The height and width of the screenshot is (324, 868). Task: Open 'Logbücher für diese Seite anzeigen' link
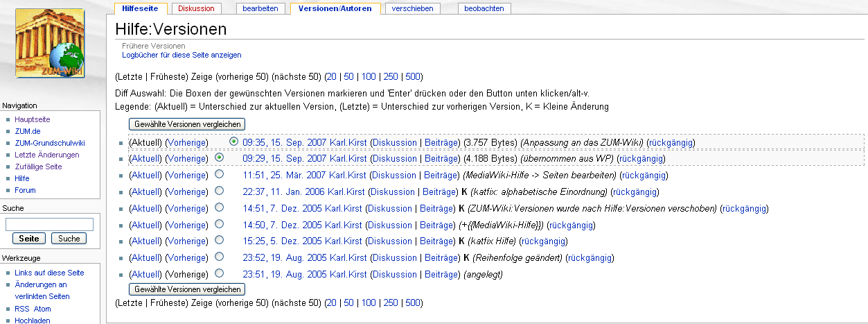(181, 55)
